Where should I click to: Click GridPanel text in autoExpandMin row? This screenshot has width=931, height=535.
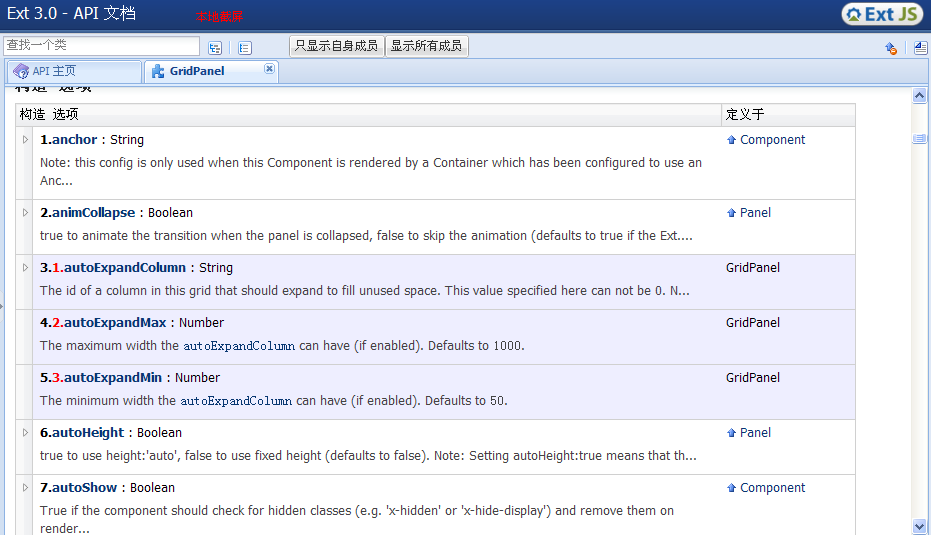coord(752,378)
